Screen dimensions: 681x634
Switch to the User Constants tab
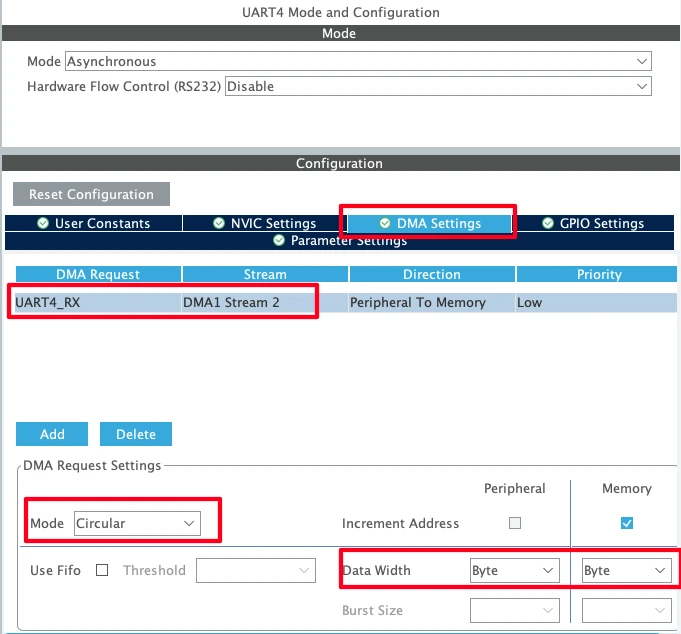[93, 223]
